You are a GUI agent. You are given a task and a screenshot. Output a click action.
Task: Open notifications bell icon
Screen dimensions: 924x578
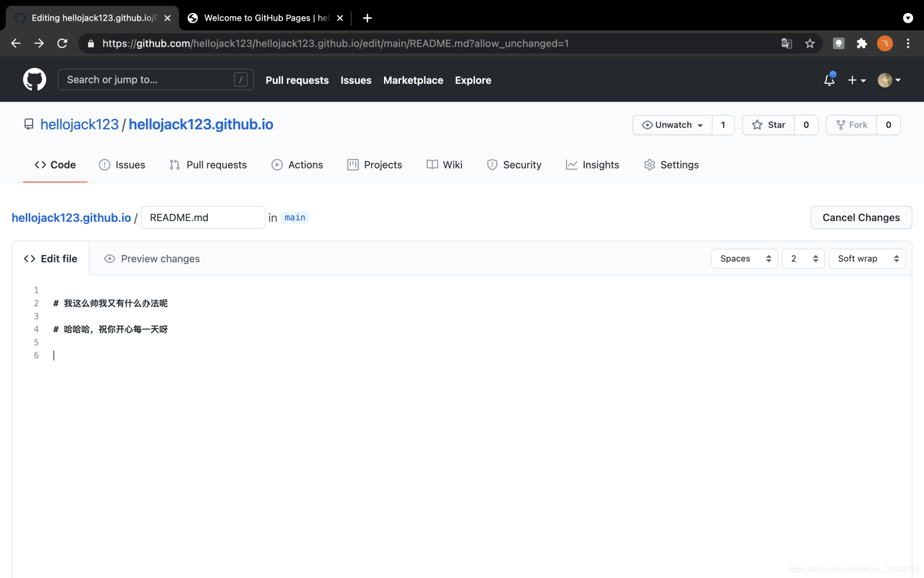829,80
